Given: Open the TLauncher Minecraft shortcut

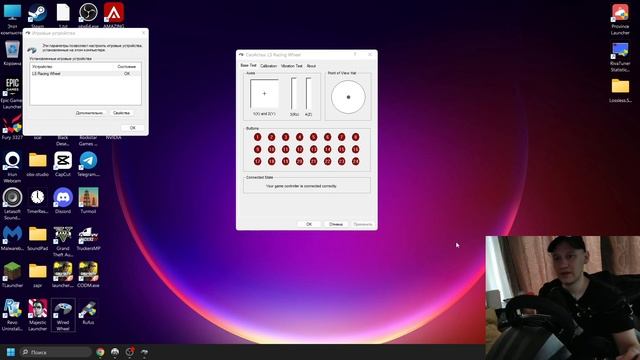Looking at the screenshot, I should pos(12,275).
